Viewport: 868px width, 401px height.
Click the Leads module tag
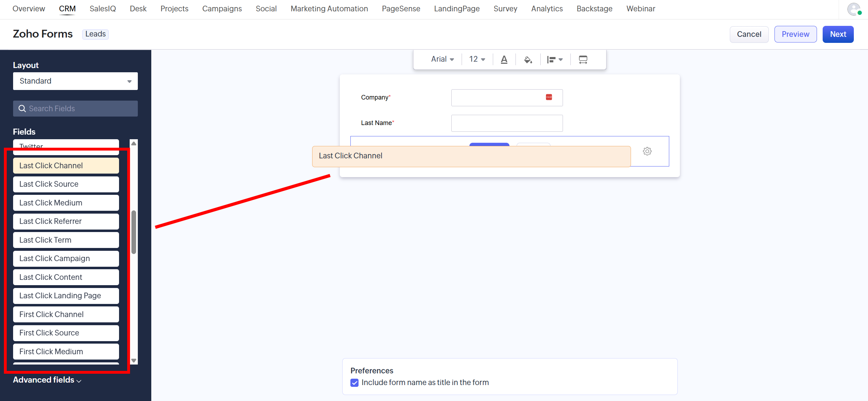(95, 34)
